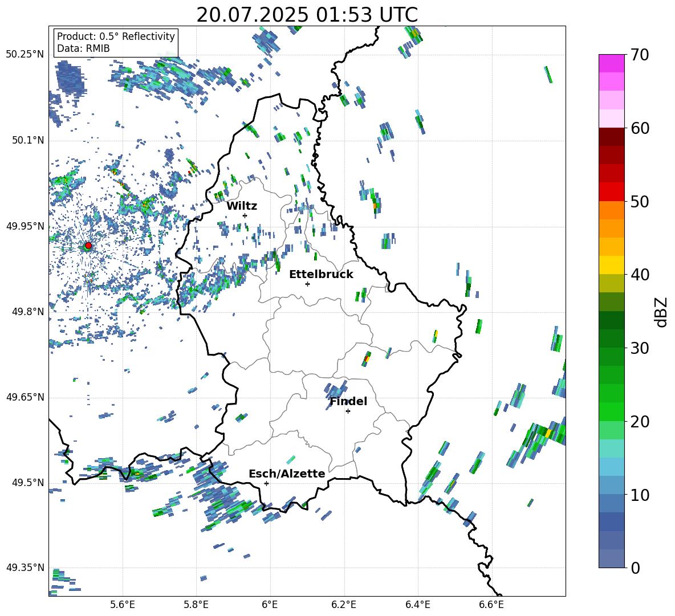This screenshot has height=616, width=675.
Task: Click the cross marker below Esch/Alzette
Action: click(266, 483)
